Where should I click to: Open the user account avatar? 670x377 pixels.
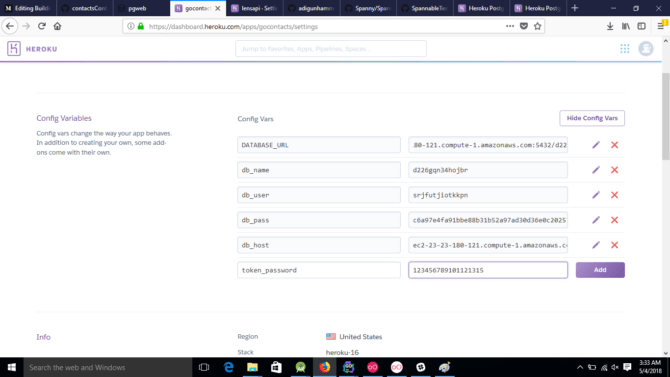point(646,49)
